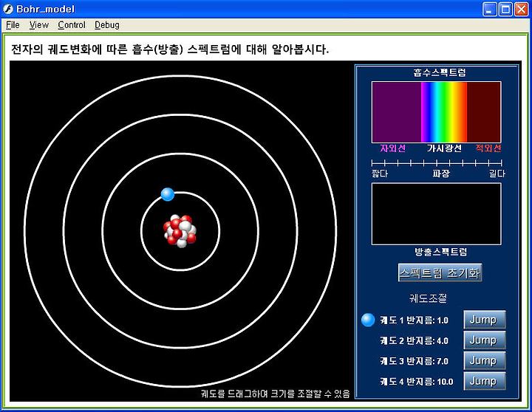Viewport: 532px width, 412px height.
Task: Close the Bohr_model window
Action: coord(521,9)
